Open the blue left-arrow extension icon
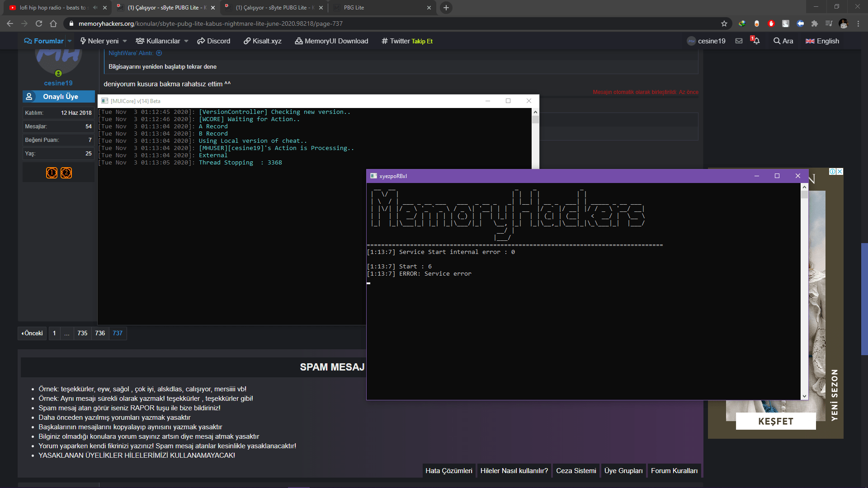Screen dimensions: 868x488 tap(800, 23)
